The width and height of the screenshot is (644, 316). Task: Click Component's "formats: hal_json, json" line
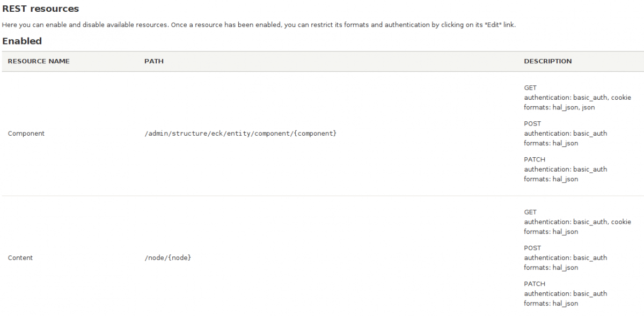tap(559, 107)
